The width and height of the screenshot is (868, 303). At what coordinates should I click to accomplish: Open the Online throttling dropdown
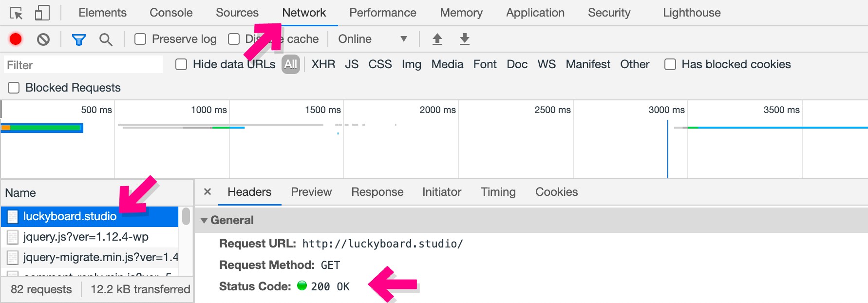point(372,39)
